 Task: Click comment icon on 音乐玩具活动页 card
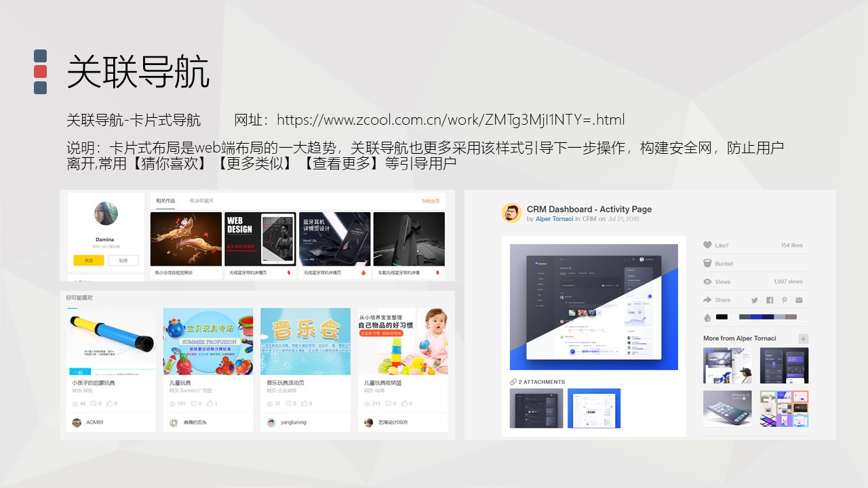coord(288,404)
